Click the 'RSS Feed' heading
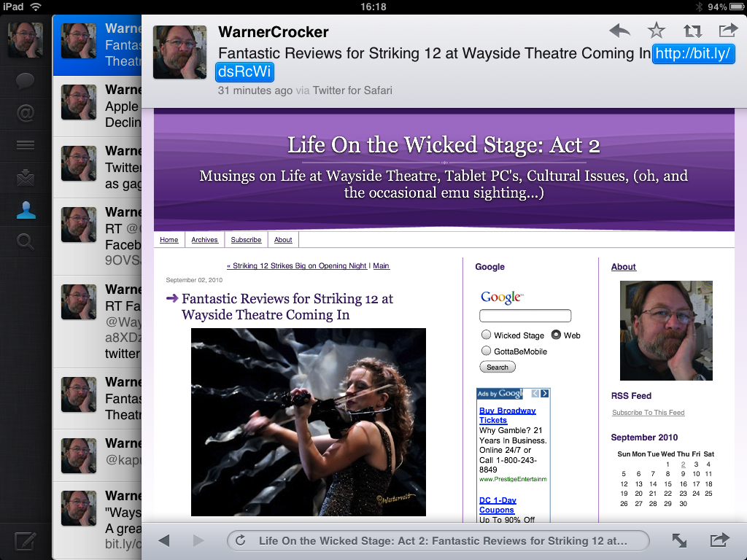 click(x=631, y=396)
